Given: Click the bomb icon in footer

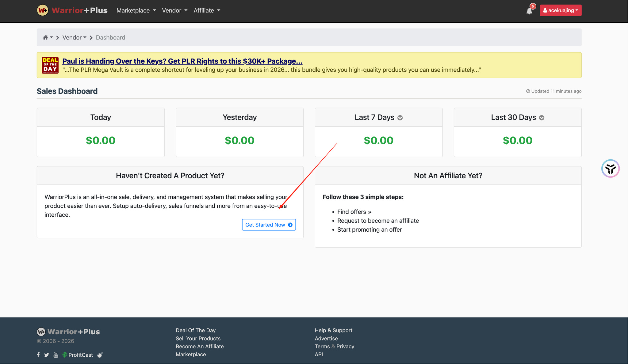Looking at the screenshot, I should point(100,355).
